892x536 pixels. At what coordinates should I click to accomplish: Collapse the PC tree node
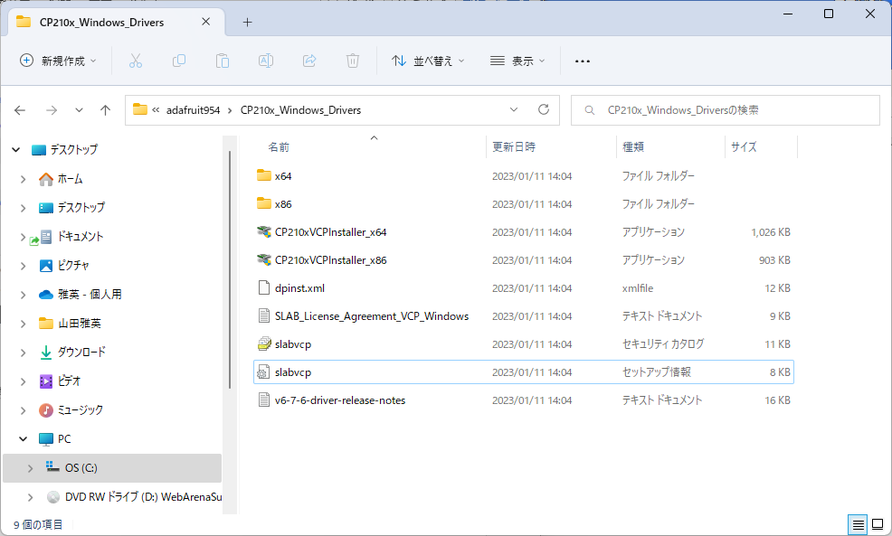pyautogui.click(x=23, y=439)
